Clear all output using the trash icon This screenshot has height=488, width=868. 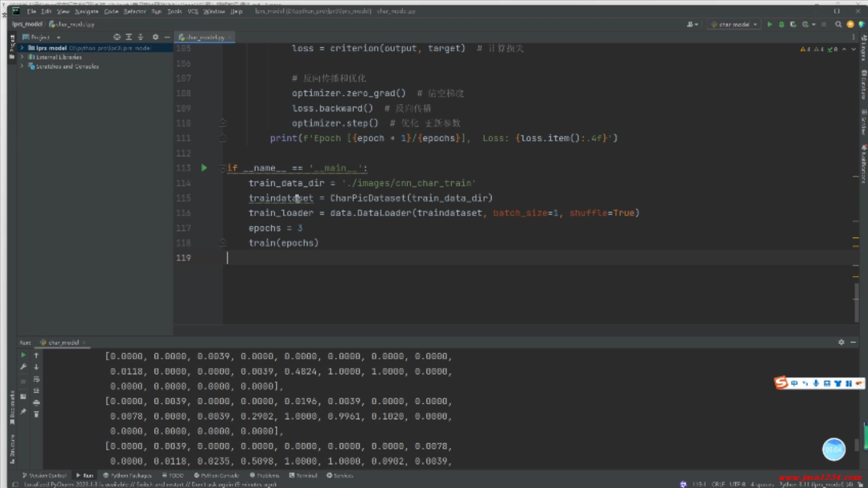(37, 414)
